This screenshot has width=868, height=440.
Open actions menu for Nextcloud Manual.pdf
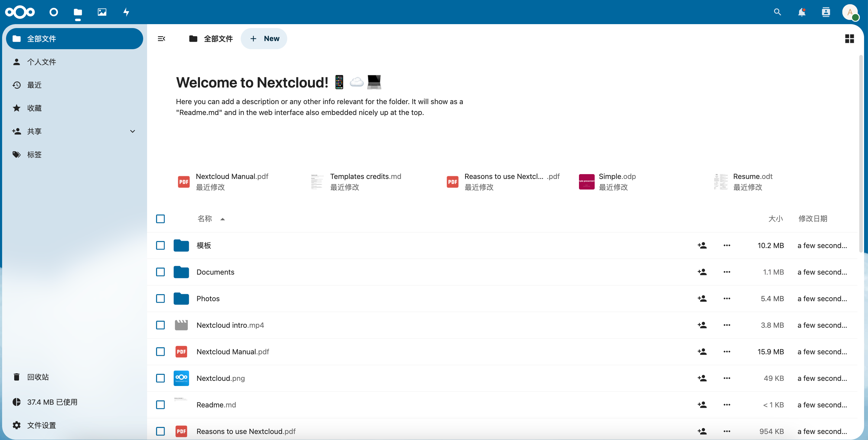tap(727, 352)
